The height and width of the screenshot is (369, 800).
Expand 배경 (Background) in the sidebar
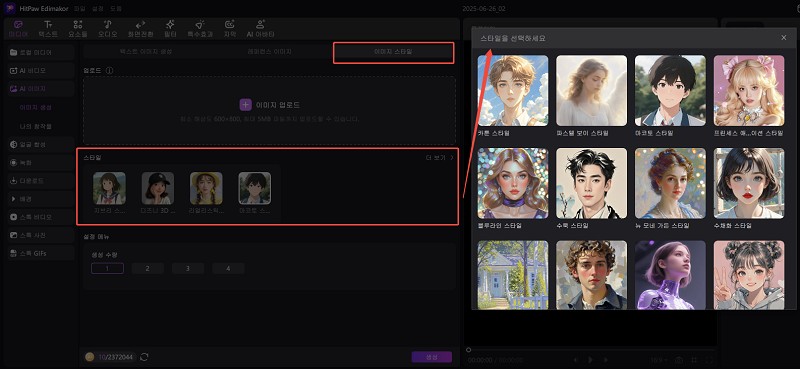tap(41, 199)
